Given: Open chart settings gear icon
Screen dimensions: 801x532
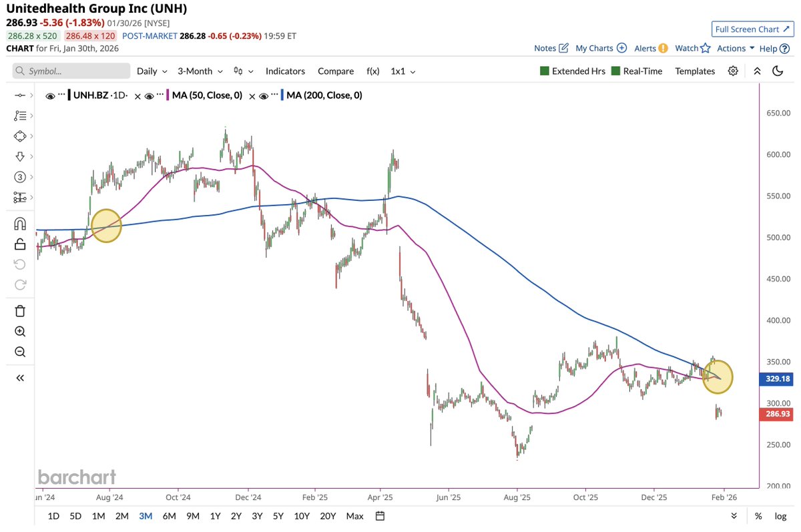Looking at the screenshot, I should 733,71.
